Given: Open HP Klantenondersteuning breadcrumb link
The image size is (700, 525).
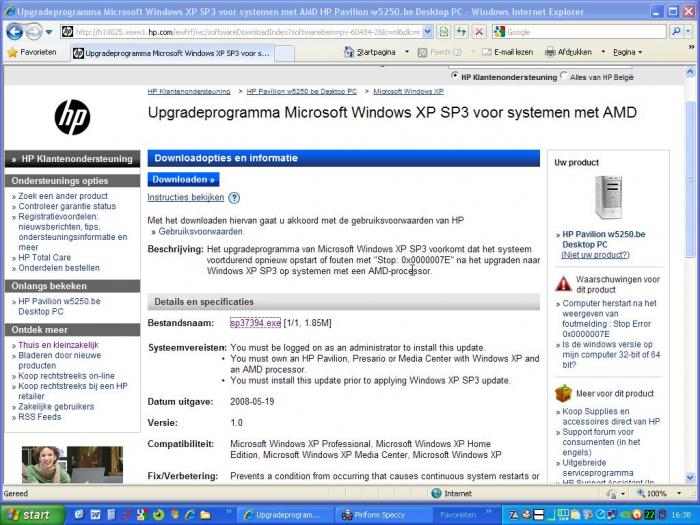Looking at the screenshot, I should [189, 92].
